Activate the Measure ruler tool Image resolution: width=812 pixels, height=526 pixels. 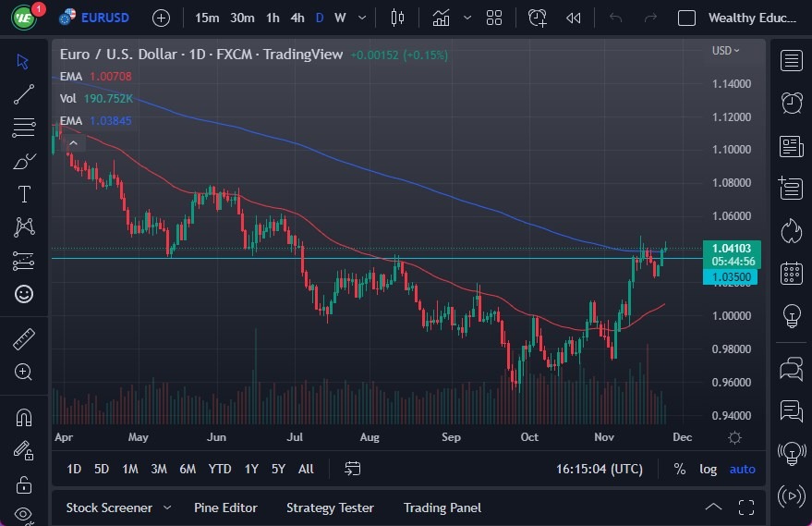(24, 339)
